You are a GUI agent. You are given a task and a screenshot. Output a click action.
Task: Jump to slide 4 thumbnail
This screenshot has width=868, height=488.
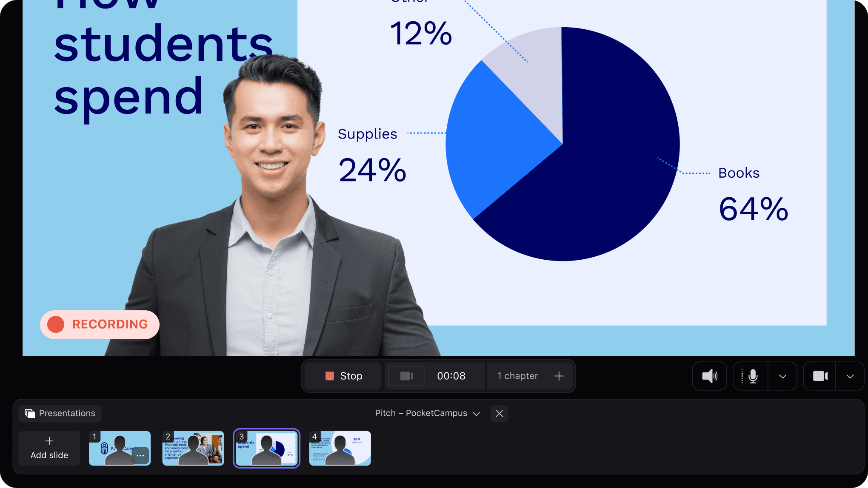point(340,448)
